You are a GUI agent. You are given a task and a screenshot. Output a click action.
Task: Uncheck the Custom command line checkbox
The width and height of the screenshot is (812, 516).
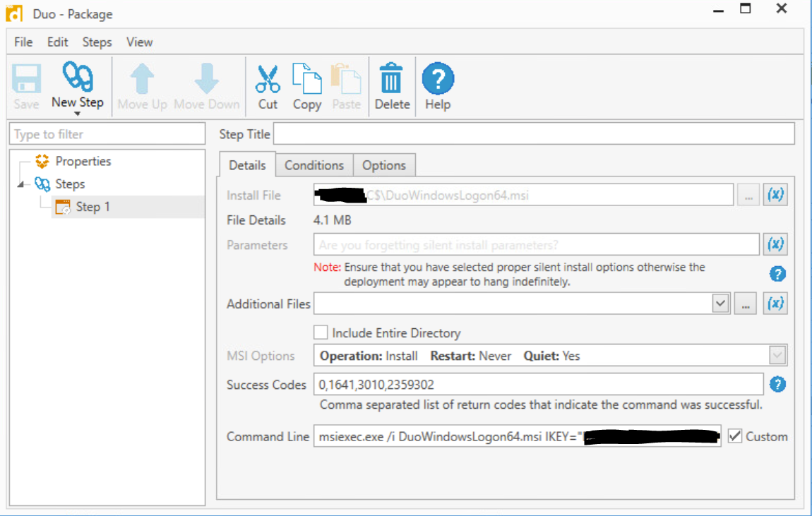pos(735,436)
